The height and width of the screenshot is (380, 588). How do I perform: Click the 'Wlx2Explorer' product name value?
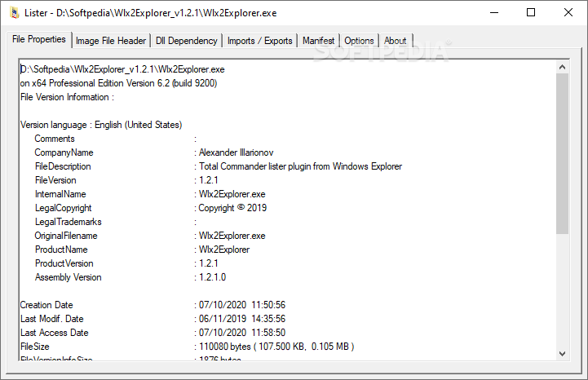(224, 250)
